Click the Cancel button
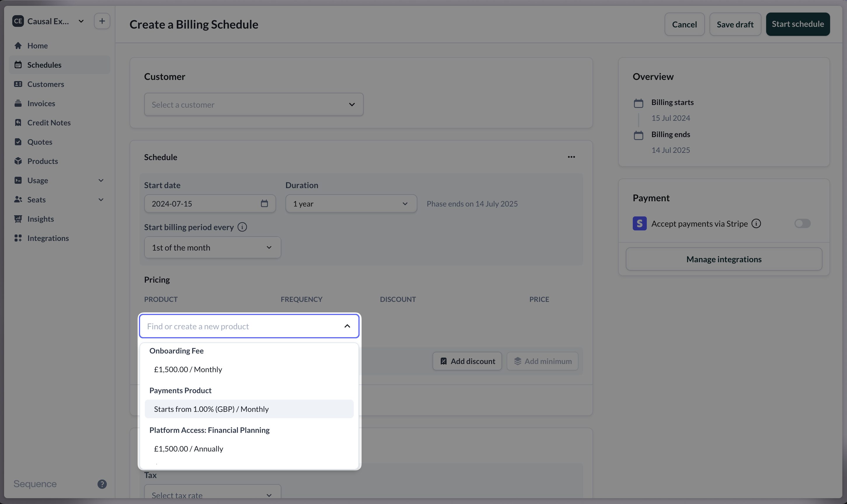847x504 pixels. click(684, 24)
